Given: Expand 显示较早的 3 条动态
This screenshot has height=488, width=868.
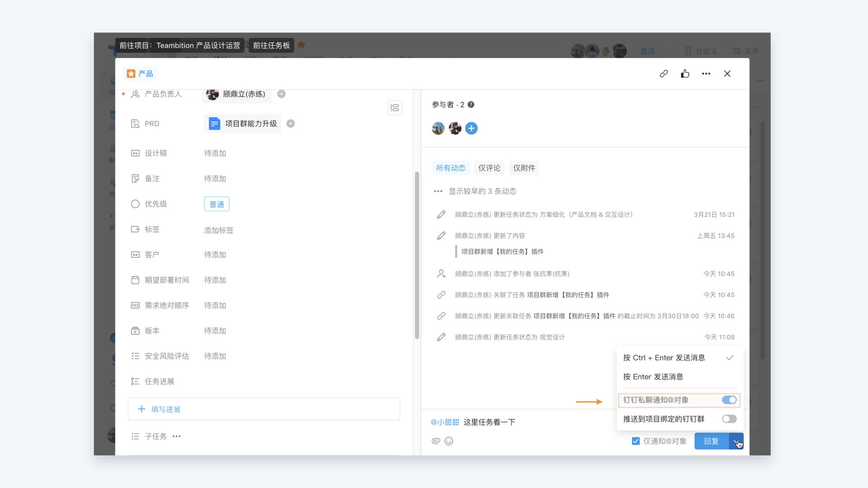Looking at the screenshot, I should pyautogui.click(x=482, y=191).
